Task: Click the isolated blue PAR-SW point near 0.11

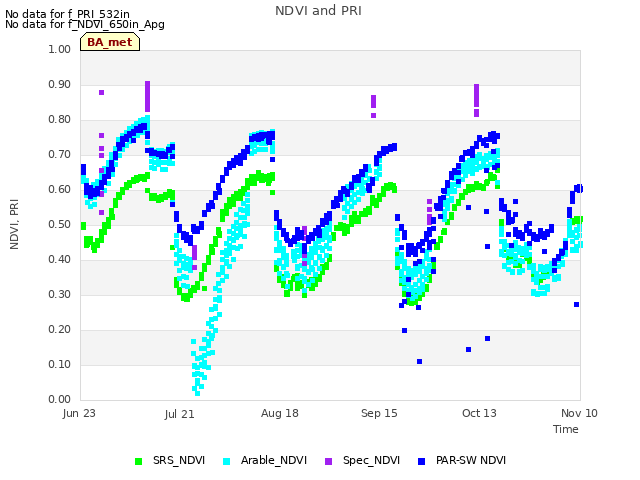Action: pyautogui.click(x=420, y=362)
